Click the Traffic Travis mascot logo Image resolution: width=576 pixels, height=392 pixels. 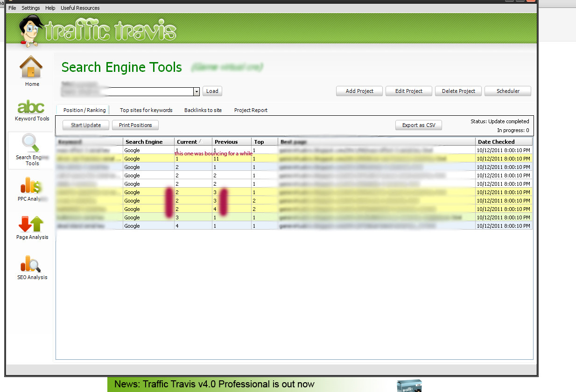(x=32, y=31)
